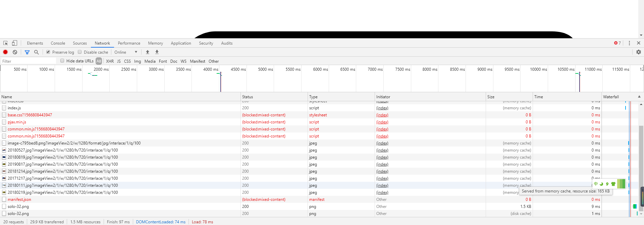Viewport: 644px width, 225px height.
Task: Check the Hide data URLs checkbox
Action: click(x=62, y=61)
